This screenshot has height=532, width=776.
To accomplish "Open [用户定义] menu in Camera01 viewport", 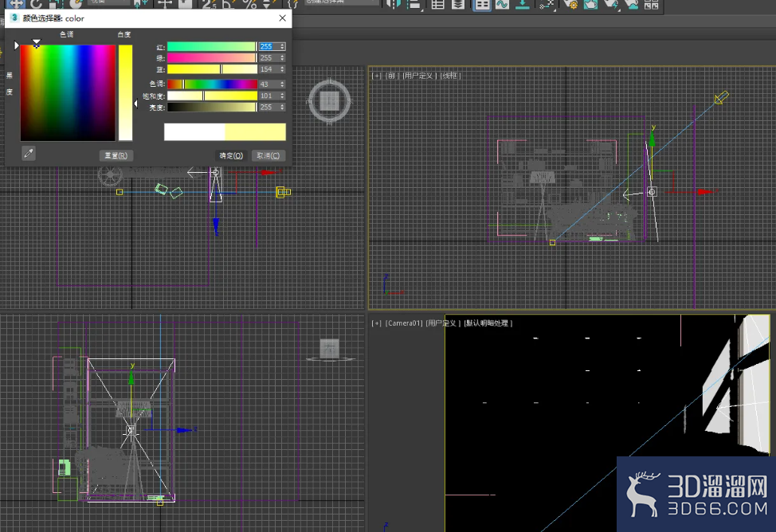I will pos(443,323).
